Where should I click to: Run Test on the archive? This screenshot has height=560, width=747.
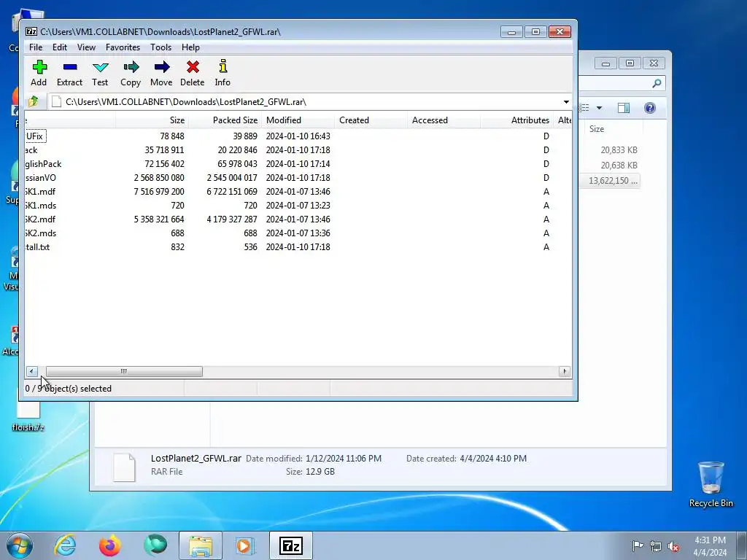[100, 73]
